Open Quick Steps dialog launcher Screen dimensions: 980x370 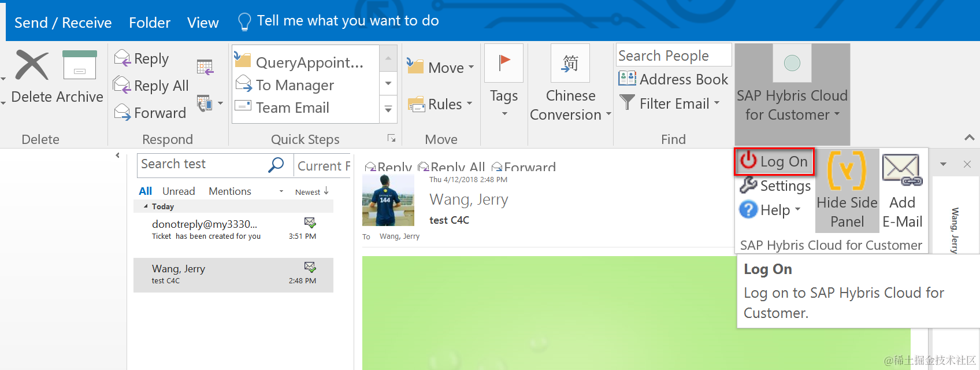coord(391,138)
